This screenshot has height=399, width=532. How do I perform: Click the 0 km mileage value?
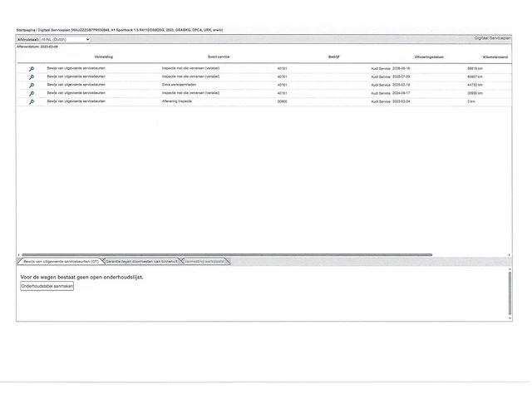pos(471,101)
